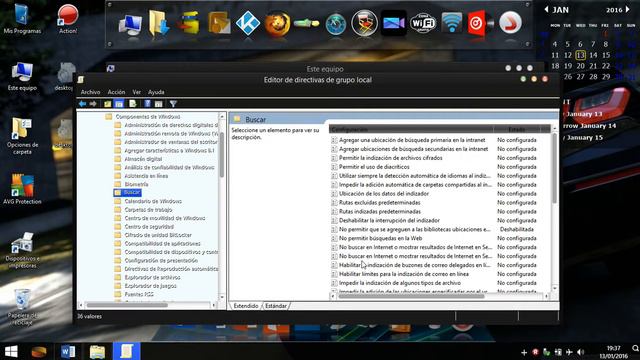Select 'Permitir el uso de diacríticos' setting
This screenshot has width=640, height=360.
pyautogui.click(x=374, y=167)
